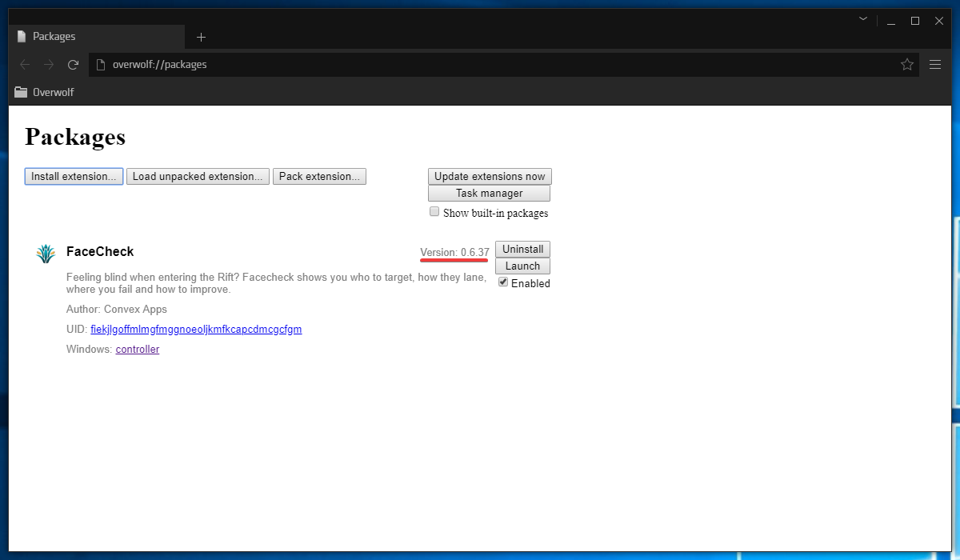This screenshot has width=960, height=560.
Task: Open the browser hamburger menu
Action: coord(935,65)
